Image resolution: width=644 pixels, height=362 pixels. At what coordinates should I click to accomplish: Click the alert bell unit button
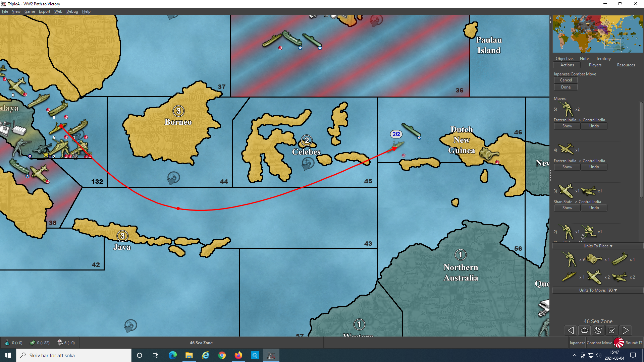point(584,330)
